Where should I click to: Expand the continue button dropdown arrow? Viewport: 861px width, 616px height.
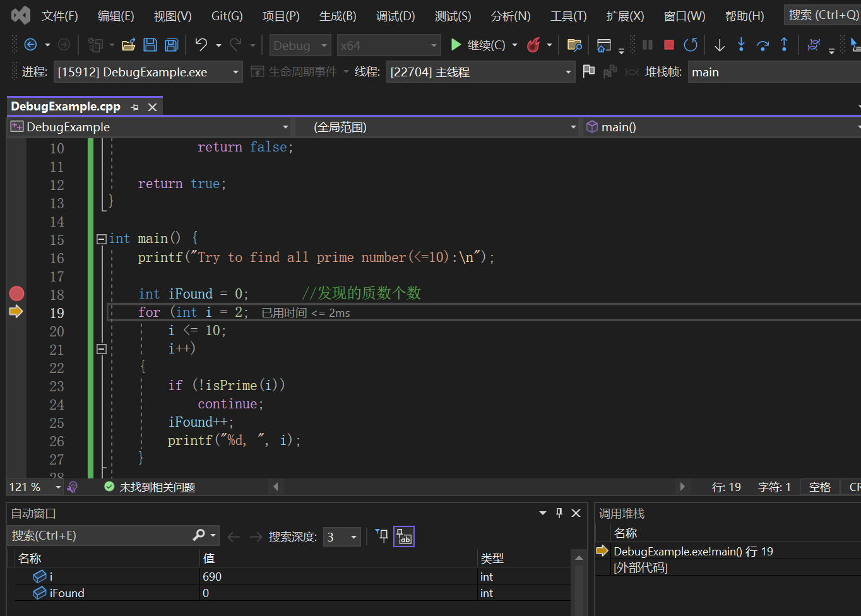514,45
